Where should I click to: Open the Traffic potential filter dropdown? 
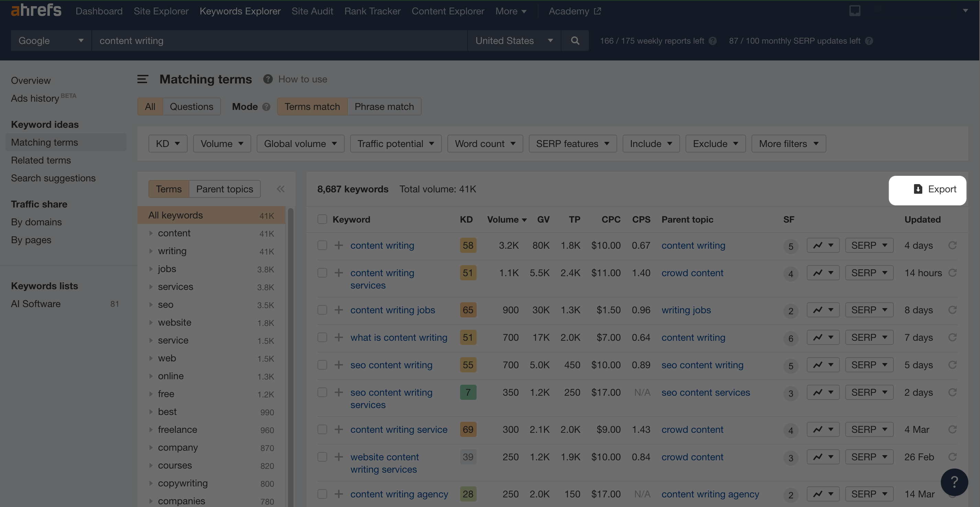[x=396, y=144]
